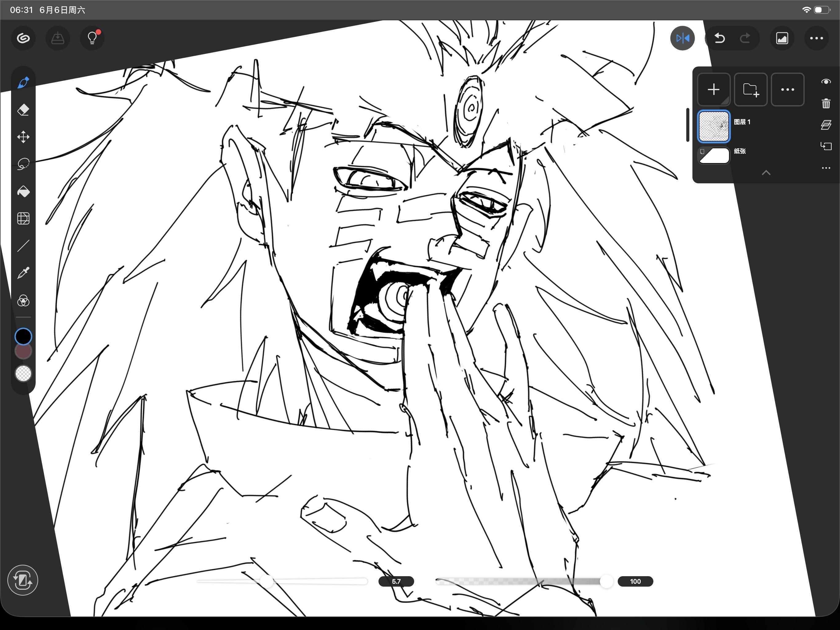Tap the merge layers icon
The width and height of the screenshot is (840, 630).
click(x=826, y=125)
